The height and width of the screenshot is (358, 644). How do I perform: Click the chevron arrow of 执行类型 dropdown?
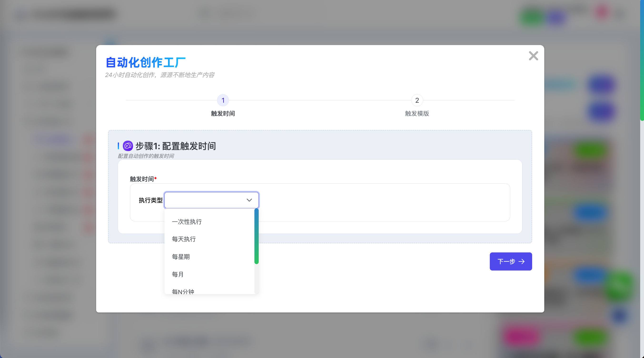[x=249, y=200]
